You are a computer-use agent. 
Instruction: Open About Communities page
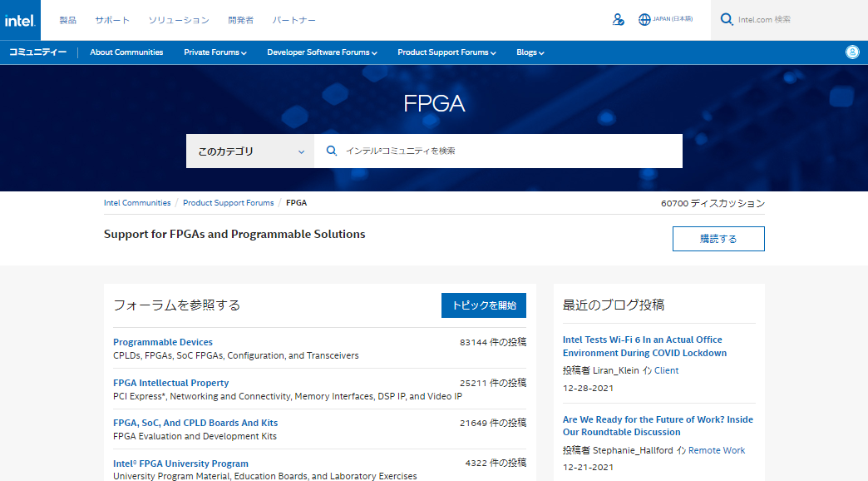pyautogui.click(x=126, y=52)
